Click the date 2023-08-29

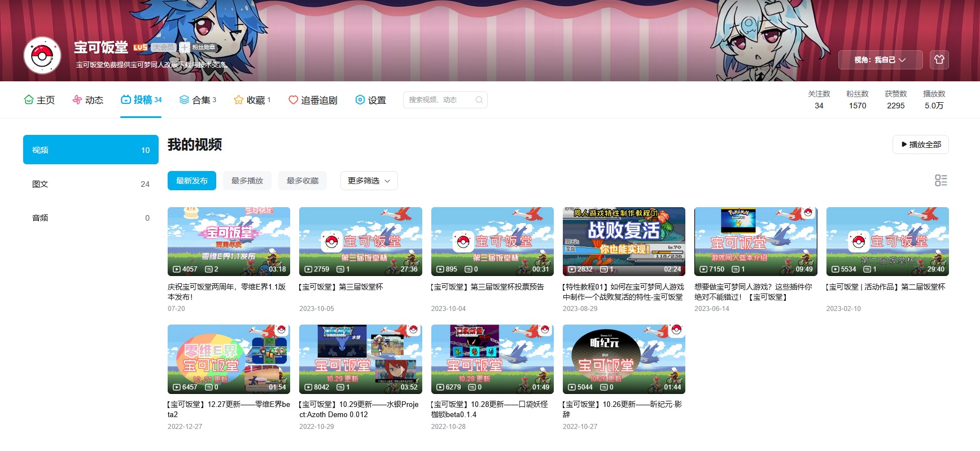pos(580,309)
